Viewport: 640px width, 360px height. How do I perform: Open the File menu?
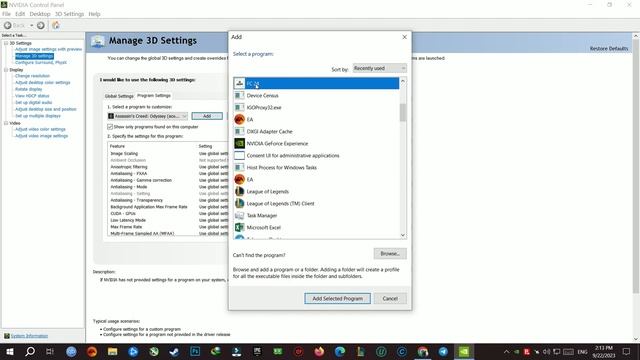6,14
